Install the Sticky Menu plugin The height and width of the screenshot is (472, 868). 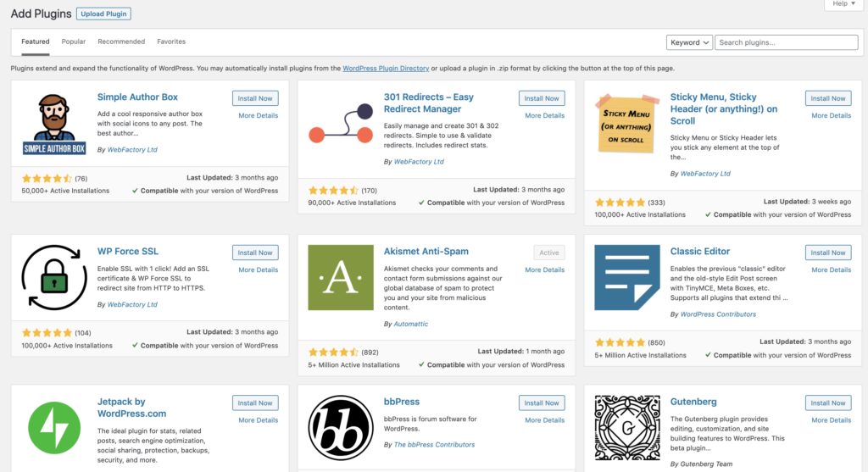coord(828,98)
